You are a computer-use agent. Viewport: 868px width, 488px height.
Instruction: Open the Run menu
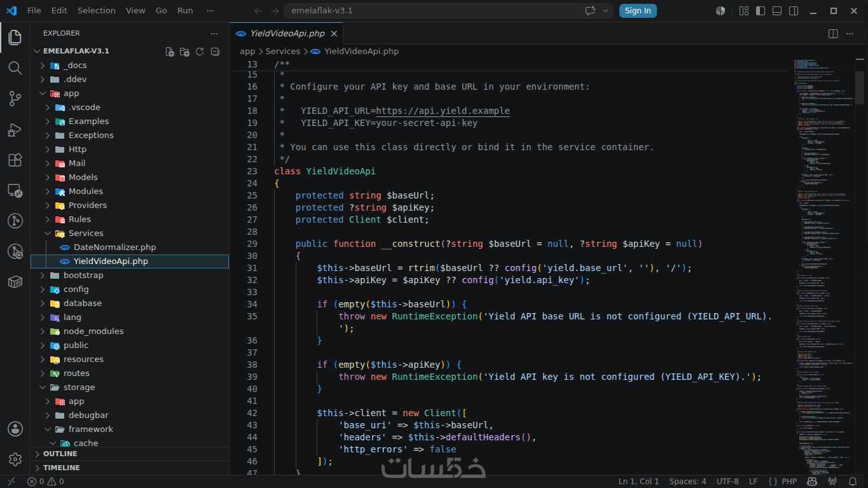coord(185,10)
